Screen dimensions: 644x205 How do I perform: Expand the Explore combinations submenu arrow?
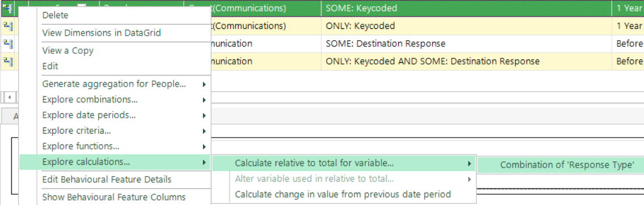[x=204, y=100]
